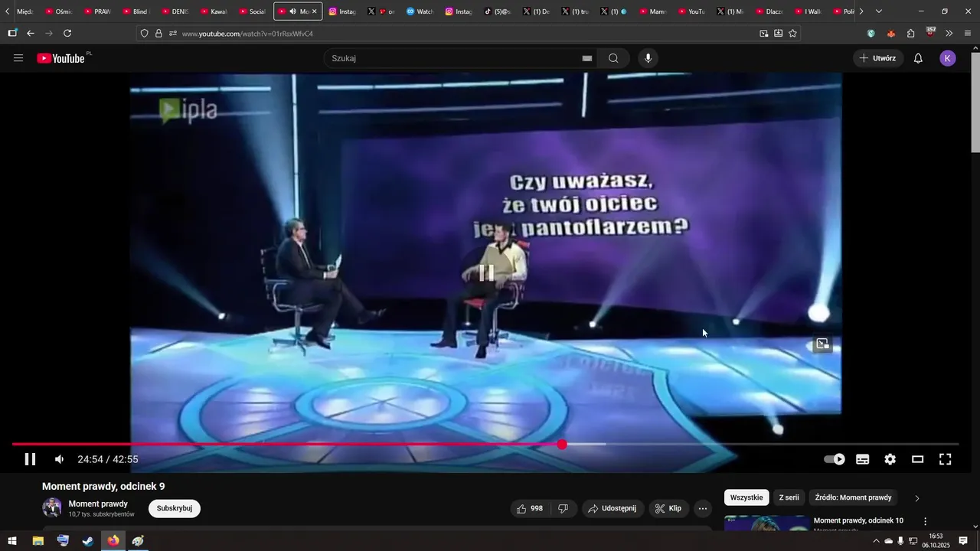Mute the active tab audio icon

point(293,11)
